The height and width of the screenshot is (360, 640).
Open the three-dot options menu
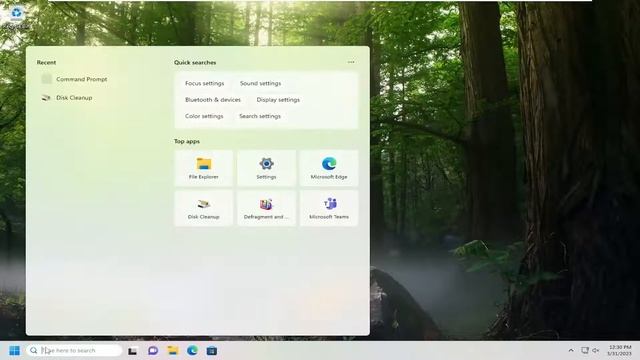tap(351, 62)
